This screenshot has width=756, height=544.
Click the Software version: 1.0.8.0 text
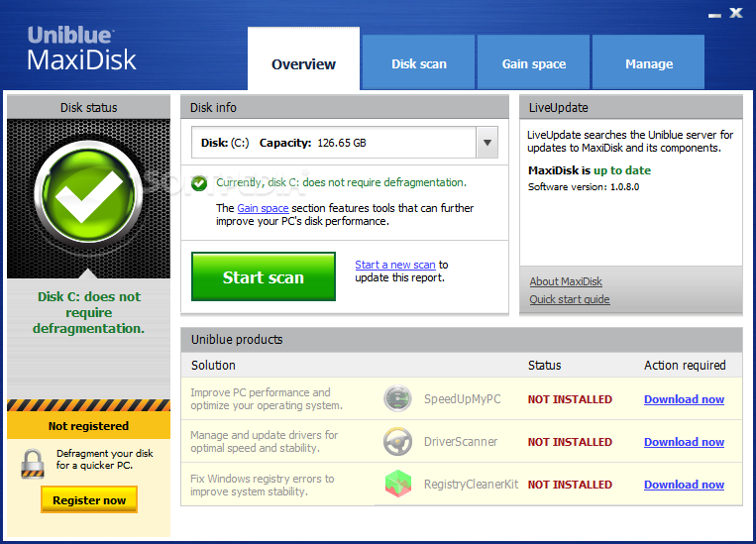click(584, 186)
